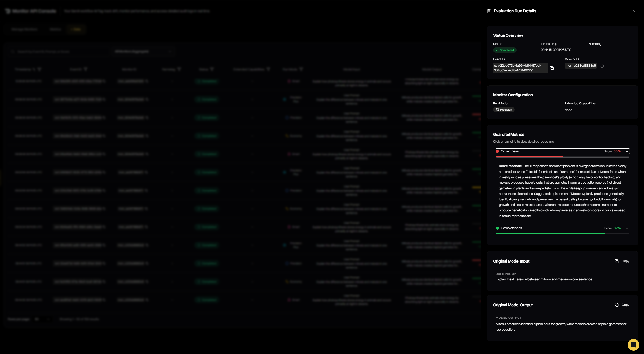Click the copy icon beside Original Model Input
Screen dimensions: 644x354
(617, 261)
